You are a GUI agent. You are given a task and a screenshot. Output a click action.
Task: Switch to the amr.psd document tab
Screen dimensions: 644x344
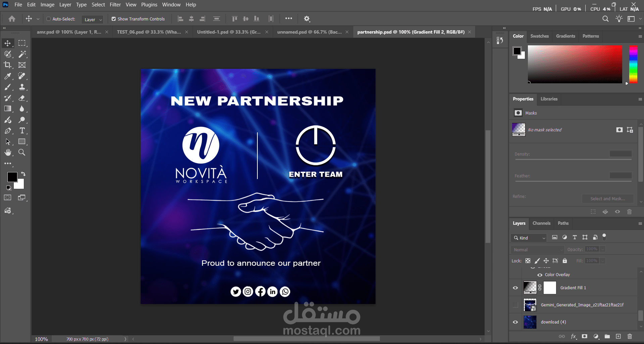point(69,32)
